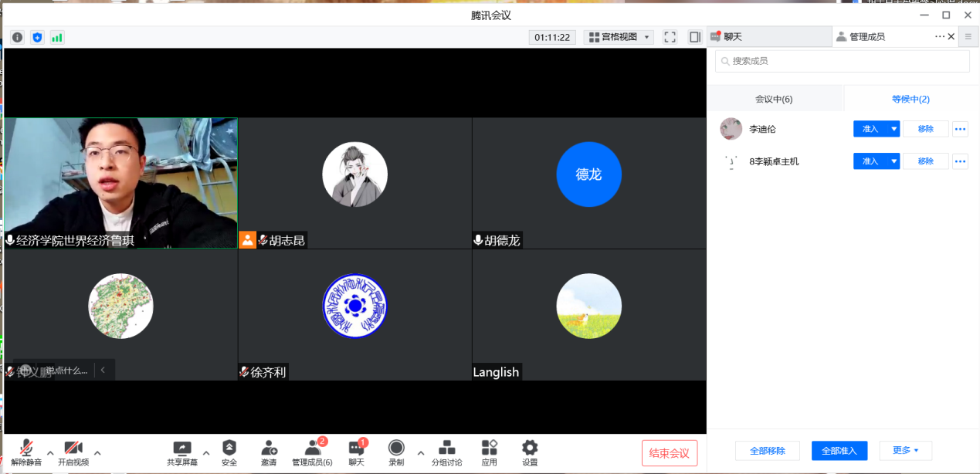Screen dimensions: 980x474
Task: Open the security (安全) shield icon
Action: (x=229, y=449)
